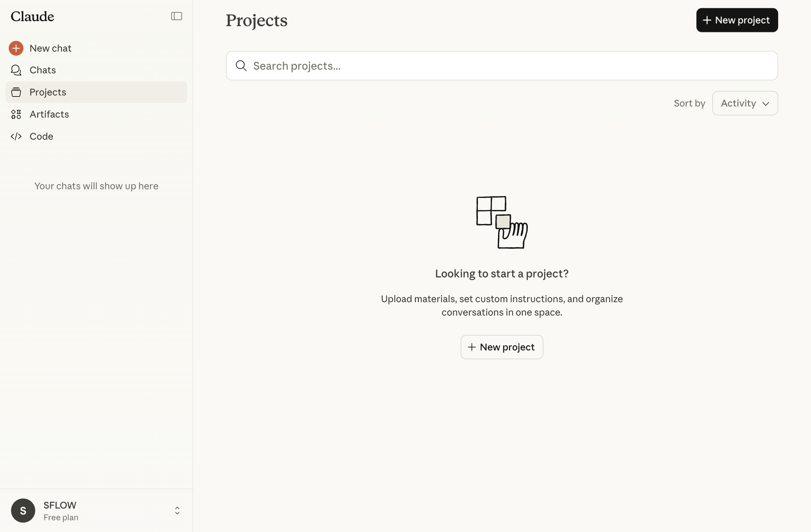The height and width of the screenshot is (532, 811).
Task: Open the Activity sort dropdown
Action: tap(745, 103)
